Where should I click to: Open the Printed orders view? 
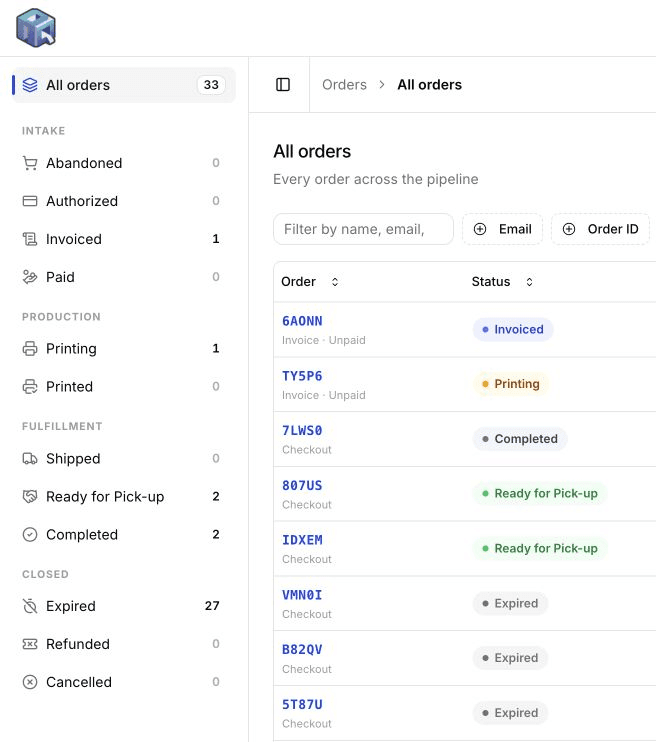click(x=124, y=387)
